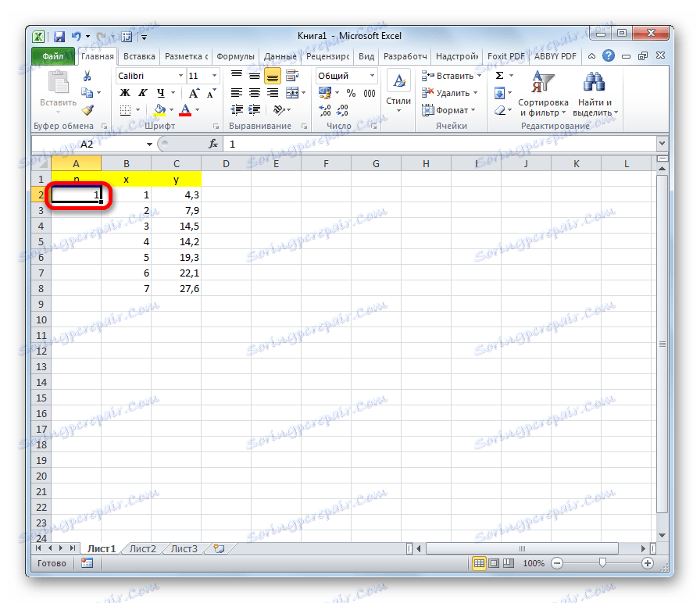
Task: Click the AutoSum sigma icon
Action: (499, 76)
